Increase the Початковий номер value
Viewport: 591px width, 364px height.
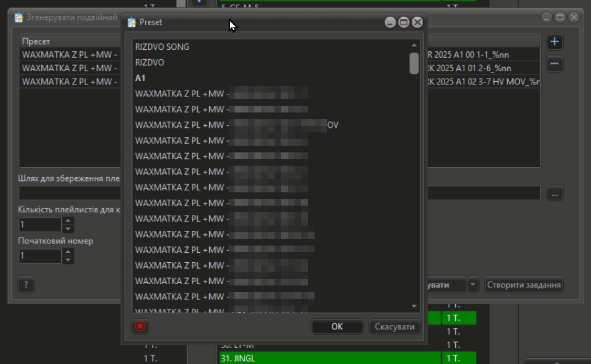click(68, 252)
